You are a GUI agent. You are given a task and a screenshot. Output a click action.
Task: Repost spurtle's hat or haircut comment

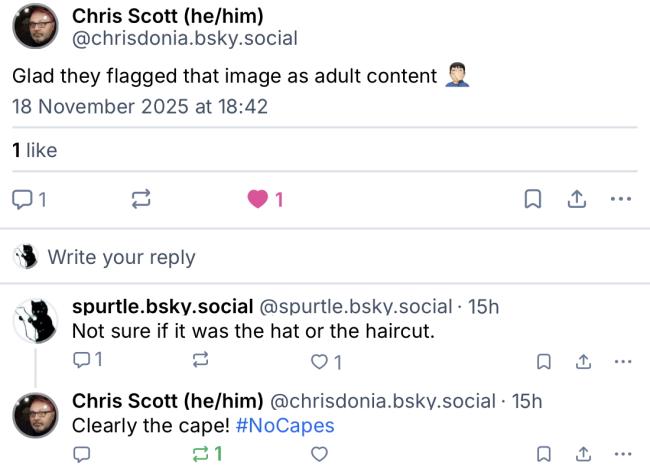coord(200,361)
